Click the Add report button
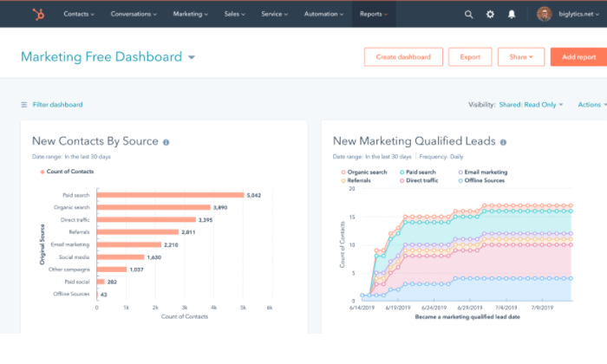 [x=578, y=57]
